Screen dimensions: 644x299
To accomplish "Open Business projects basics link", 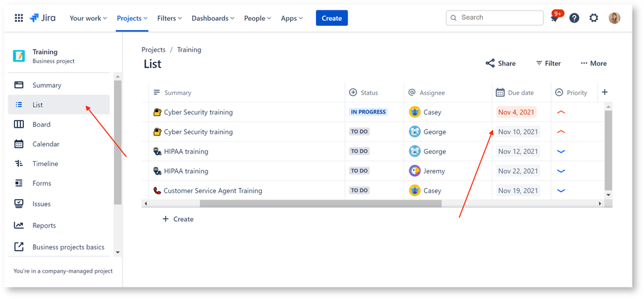I will 59,247.
